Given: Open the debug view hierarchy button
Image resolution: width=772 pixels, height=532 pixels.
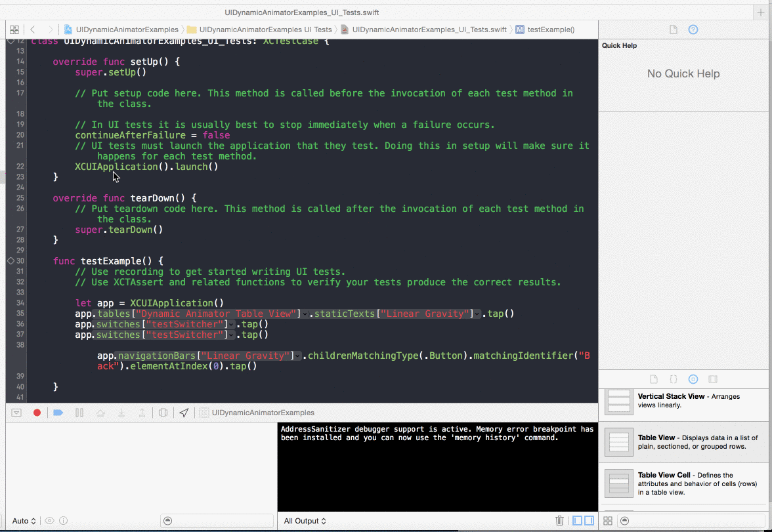Looking at the screenshot, I should (x=163, y=413).
